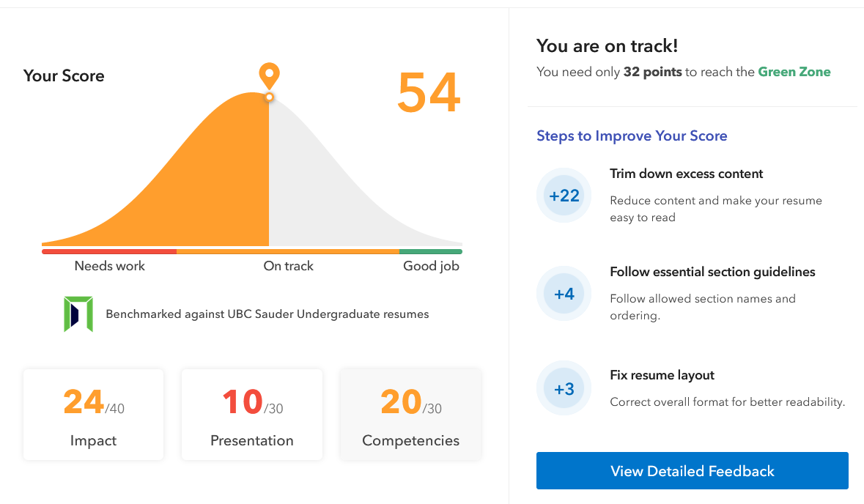864x504 pixels.
Task: Click the orange location pin marker
Action: tap(269, 76)
